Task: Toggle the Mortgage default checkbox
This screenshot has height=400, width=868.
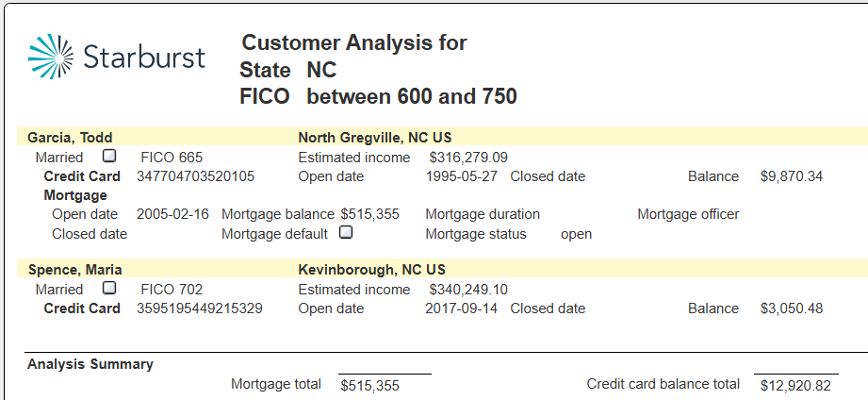Action: point(346,232)
